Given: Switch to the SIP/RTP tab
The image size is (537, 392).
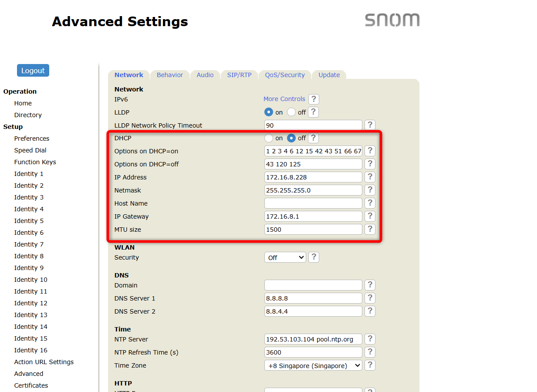Looking at the screenshot, I should (x=240, y=75).
